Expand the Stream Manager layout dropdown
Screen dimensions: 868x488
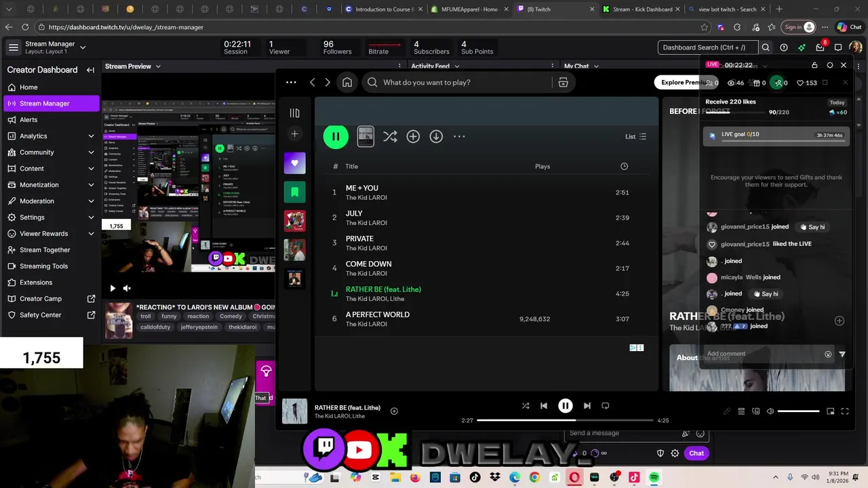click(x=83, y=47)
